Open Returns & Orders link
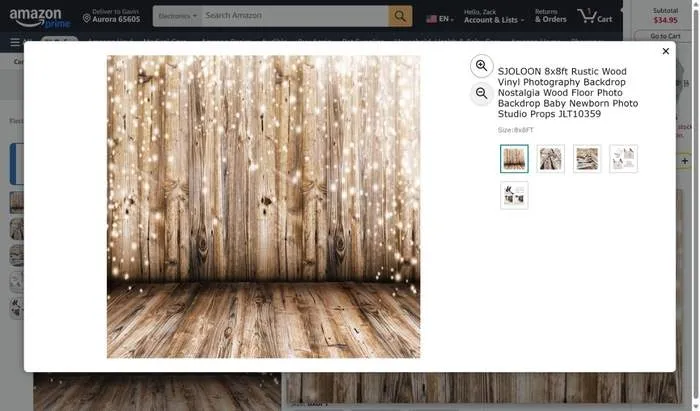 (x=550, y=17)
